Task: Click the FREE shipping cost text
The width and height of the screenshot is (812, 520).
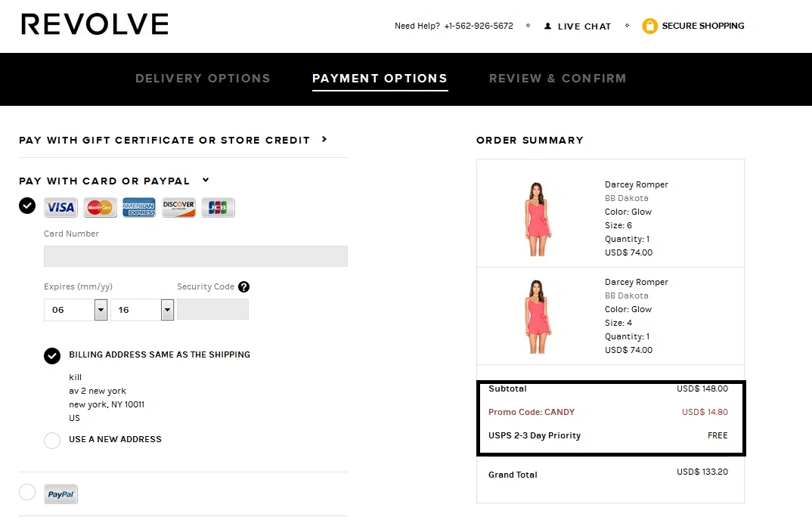Action: [x=717, y=435]
